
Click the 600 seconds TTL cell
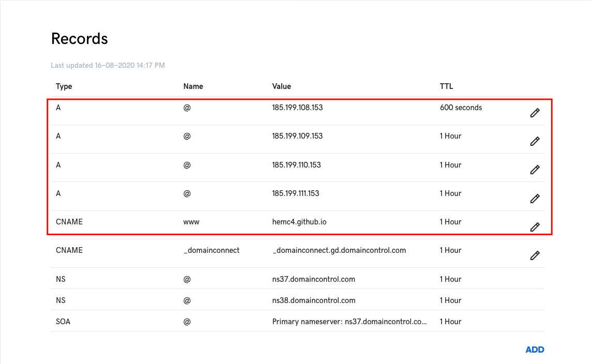pos(461,108)
